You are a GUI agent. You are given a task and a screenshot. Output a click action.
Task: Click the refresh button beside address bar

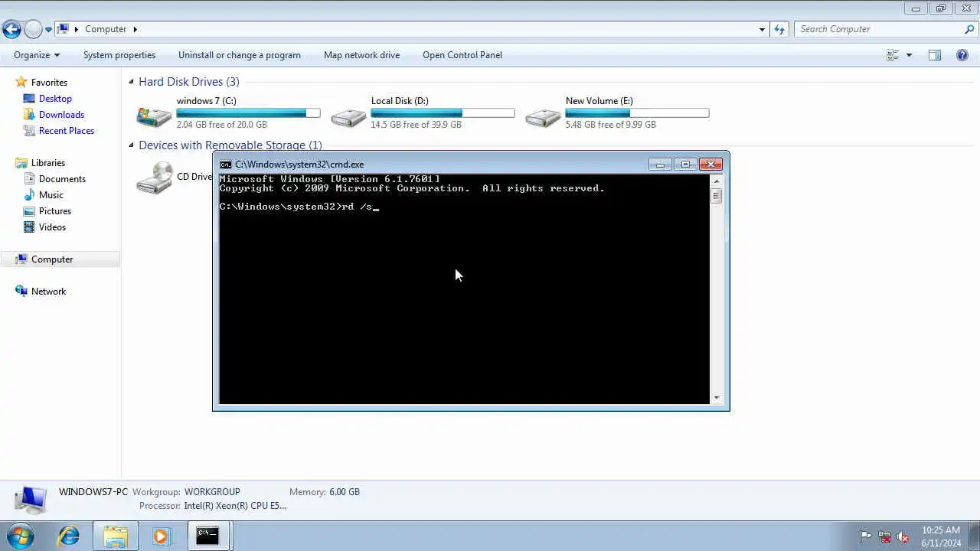[x=779, y=29]
